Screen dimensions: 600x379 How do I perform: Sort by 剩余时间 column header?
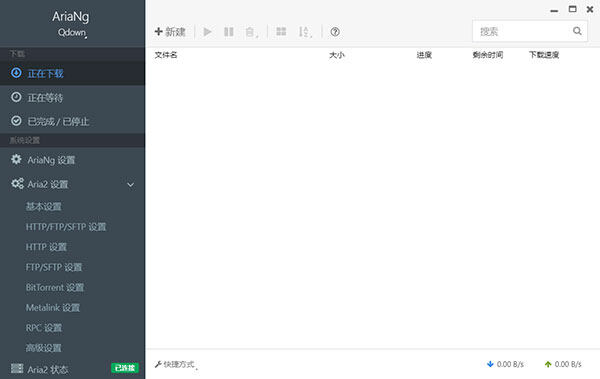point(488,55)
